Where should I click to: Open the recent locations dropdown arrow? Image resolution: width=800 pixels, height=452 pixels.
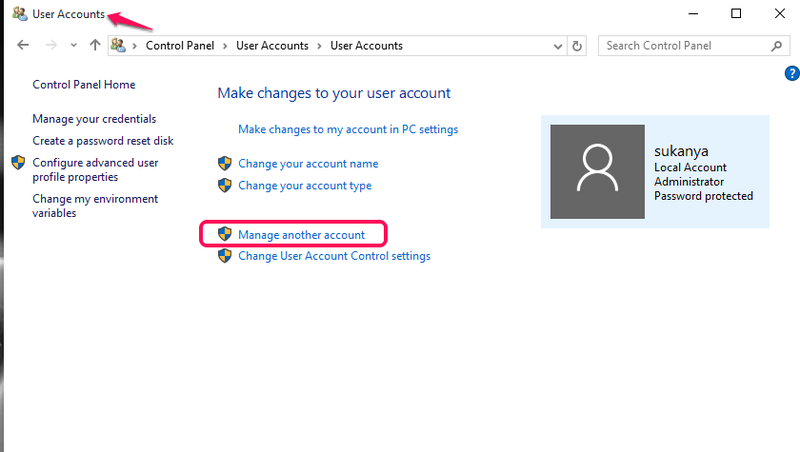click(74, 45)
